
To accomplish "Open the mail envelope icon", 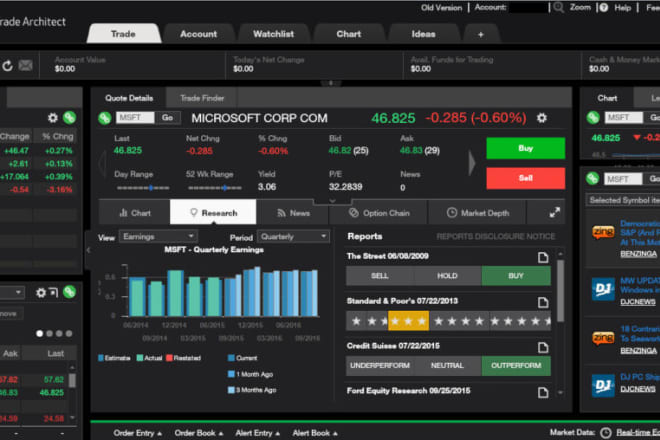I will pos(25,65).
